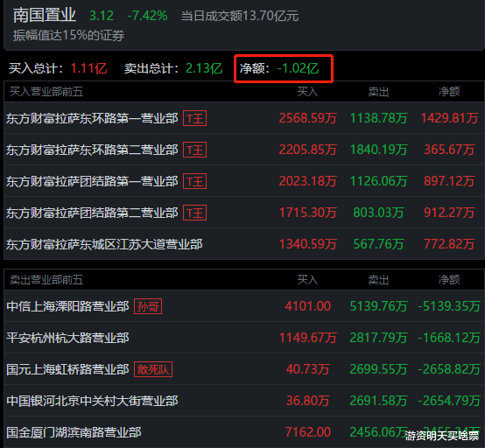Click net amount -1668.12万
The width and height of the screenshot is (485, 448).
pyautogui.click(x=449, y=338)
